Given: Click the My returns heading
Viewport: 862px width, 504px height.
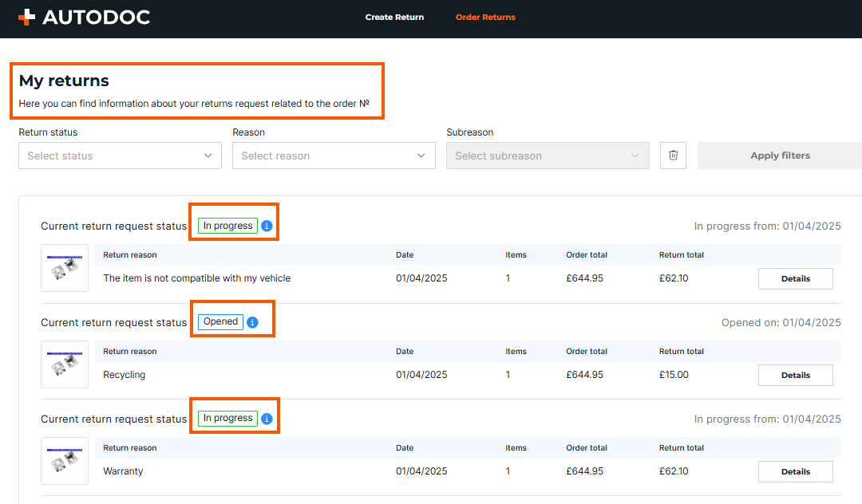Looking at the screenshot, I should pyautogui.click(x=64, y=81).
